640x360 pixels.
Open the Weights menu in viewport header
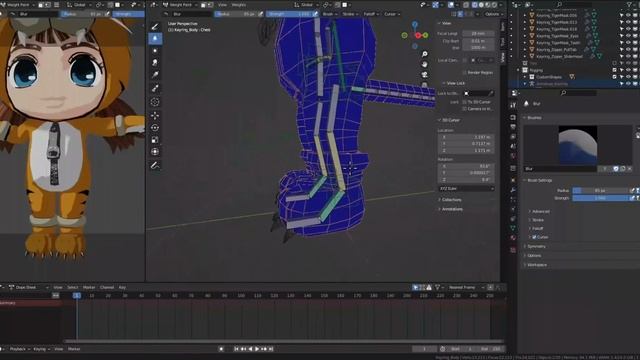click(x=238, y=5)
